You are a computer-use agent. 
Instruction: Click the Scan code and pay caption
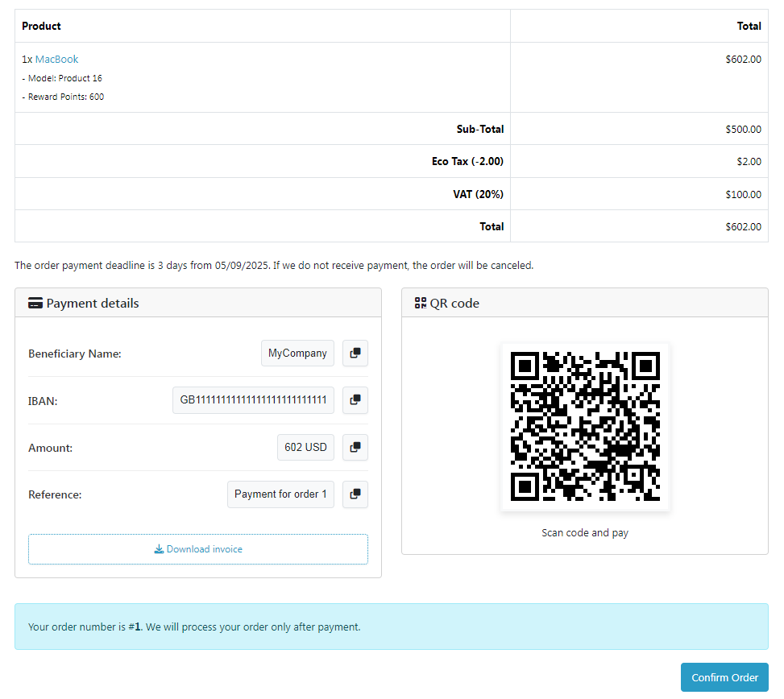pyautogui.click(x=585, y=532)
